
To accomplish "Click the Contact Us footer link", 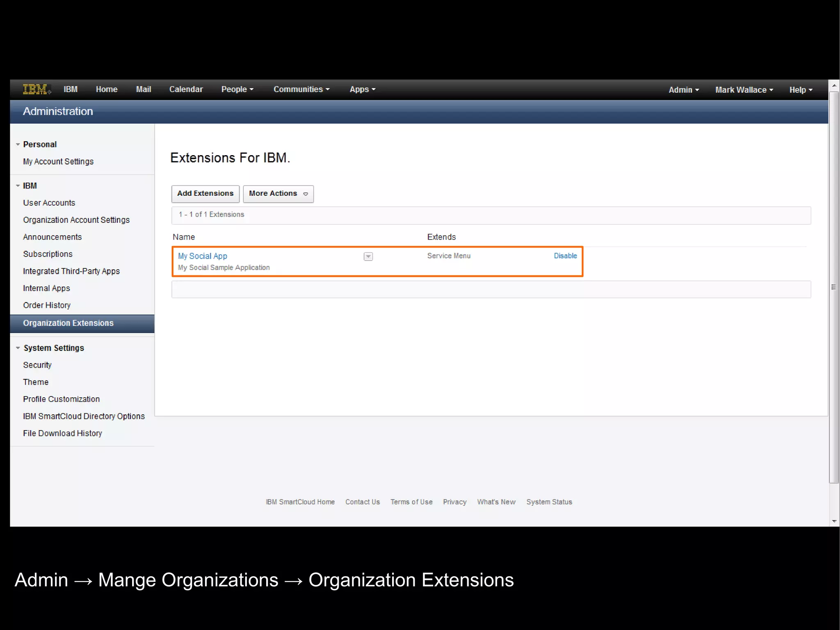I will click(363, 502).
